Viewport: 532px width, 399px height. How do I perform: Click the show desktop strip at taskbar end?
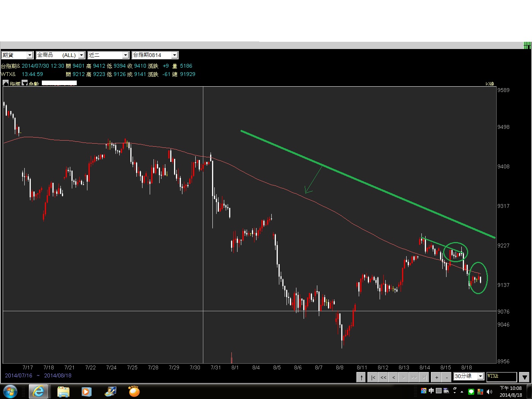click(x=529, y=391)
